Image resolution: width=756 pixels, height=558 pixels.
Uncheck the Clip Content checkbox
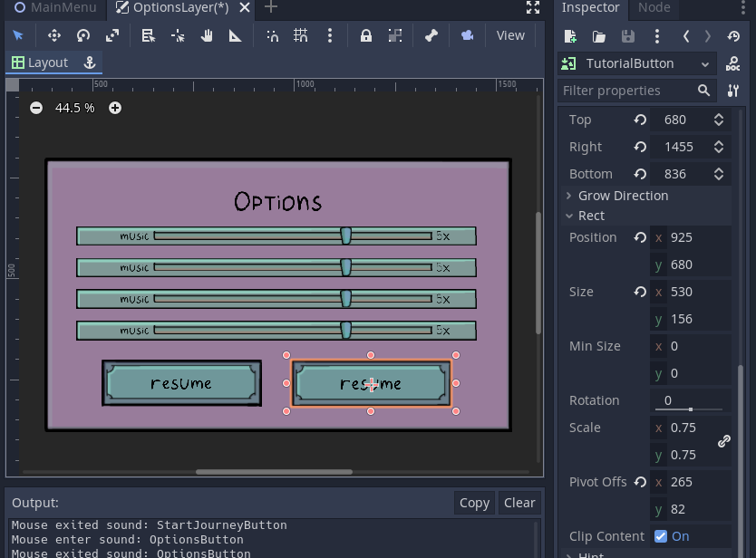(x=661, y=536)
